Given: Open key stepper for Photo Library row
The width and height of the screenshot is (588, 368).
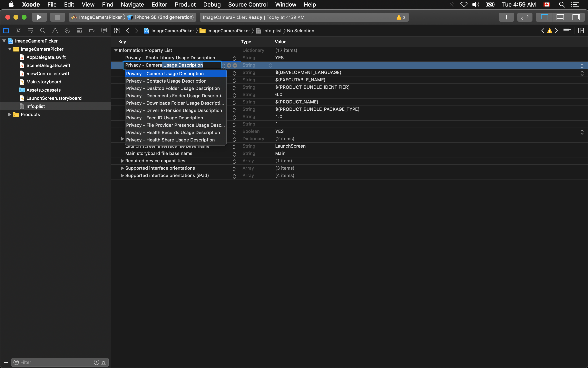Looking at the screenshot, I should coord(234,58).
